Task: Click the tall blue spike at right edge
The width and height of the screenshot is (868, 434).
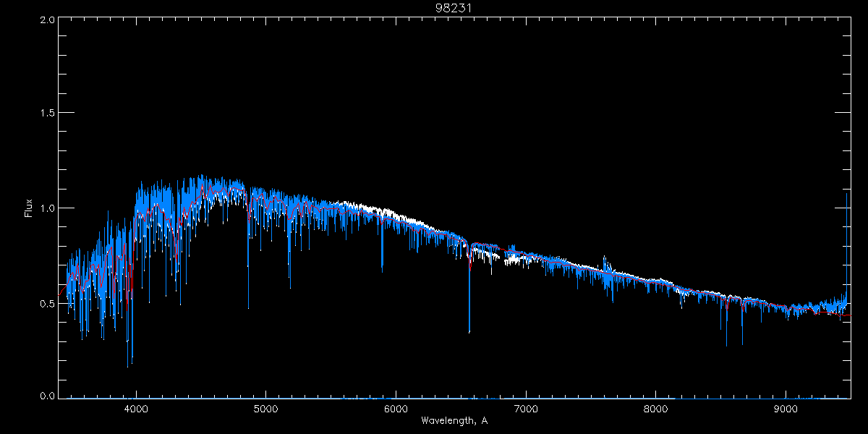Action: pos(847,195)
